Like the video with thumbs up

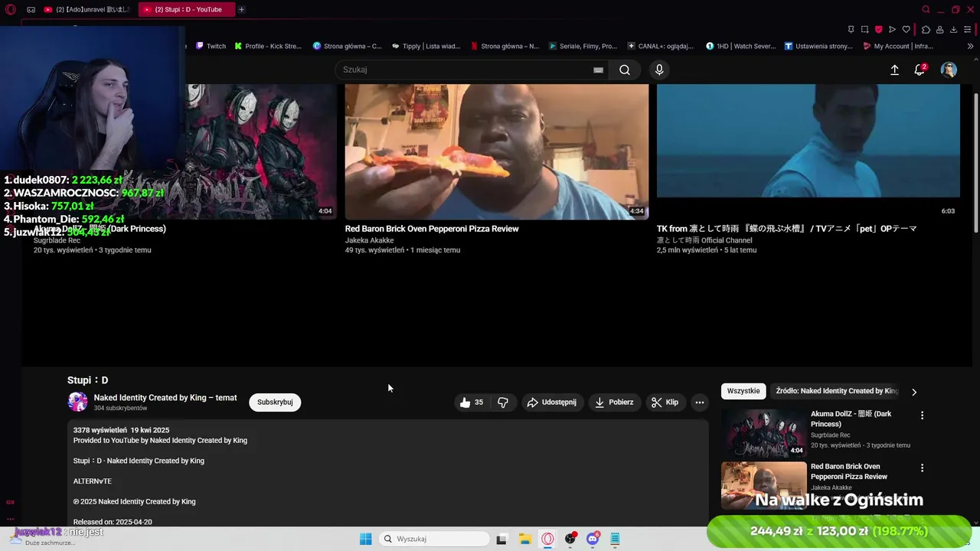click(x=472, y=402)
